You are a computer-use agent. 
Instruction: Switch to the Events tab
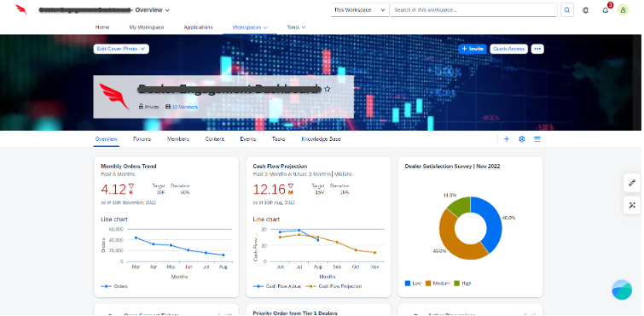tap(248, 139)
